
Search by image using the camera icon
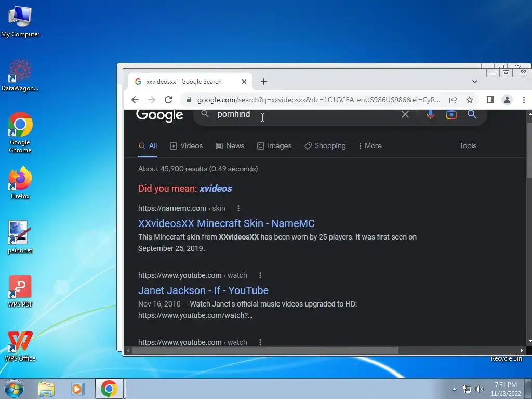[451, 114]
